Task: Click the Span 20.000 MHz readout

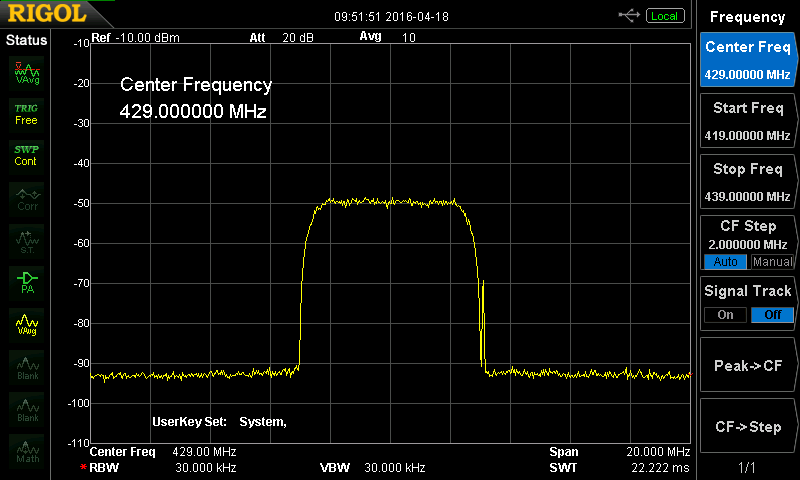Action: click(x=619, y=451)
